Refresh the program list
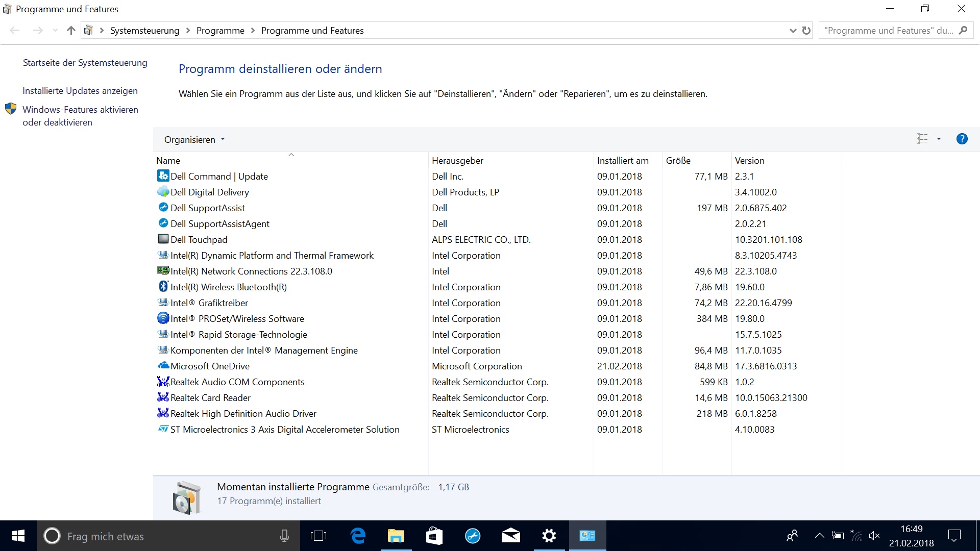Screen dimensions: 980x551 (806, 31)
